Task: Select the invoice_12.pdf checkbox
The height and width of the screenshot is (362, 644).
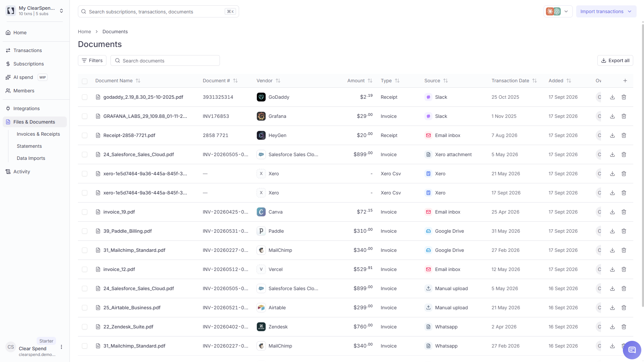Action: click(x=85, y=269)
